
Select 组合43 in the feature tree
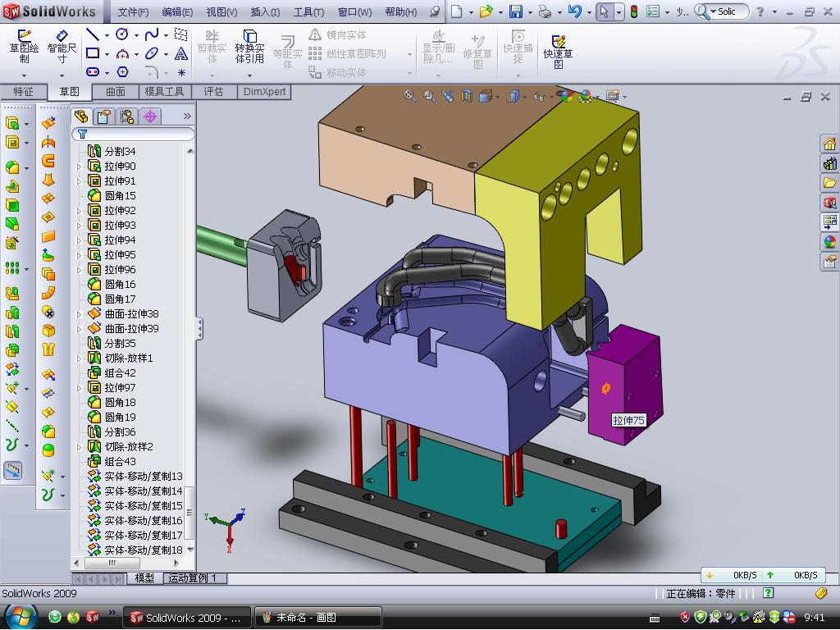[120, 462]
